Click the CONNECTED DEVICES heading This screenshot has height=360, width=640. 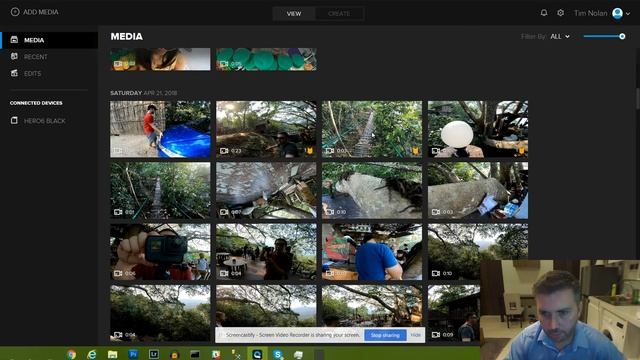pyautogui.click(x=36, y=103)
